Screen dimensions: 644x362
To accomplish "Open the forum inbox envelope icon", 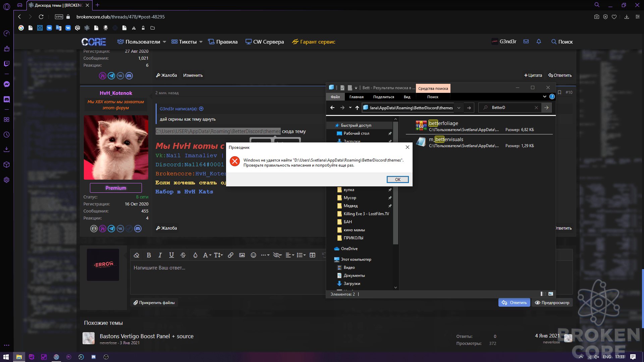I will [526, 42].
